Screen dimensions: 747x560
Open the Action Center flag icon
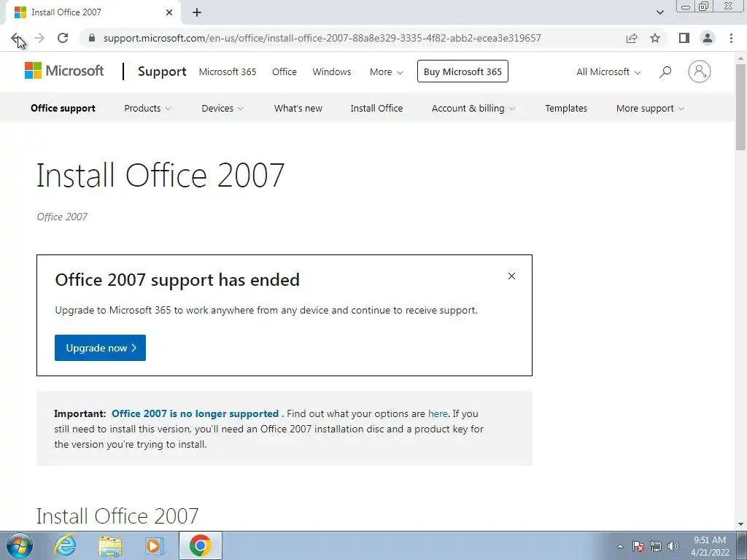(x=638, y=546)
